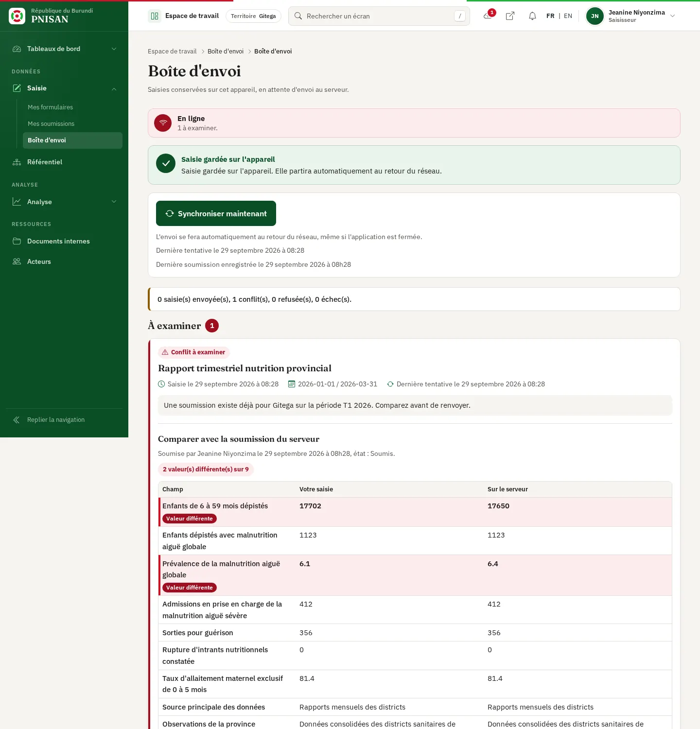Click the Espace de travail header label
Screen dimensions: 700x729
point(192,16)
